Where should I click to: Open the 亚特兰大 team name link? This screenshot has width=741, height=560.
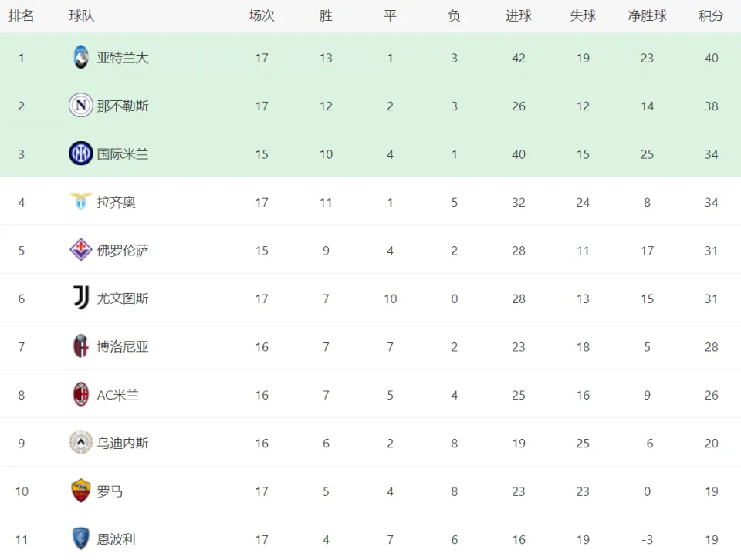(x=123, y=58)
